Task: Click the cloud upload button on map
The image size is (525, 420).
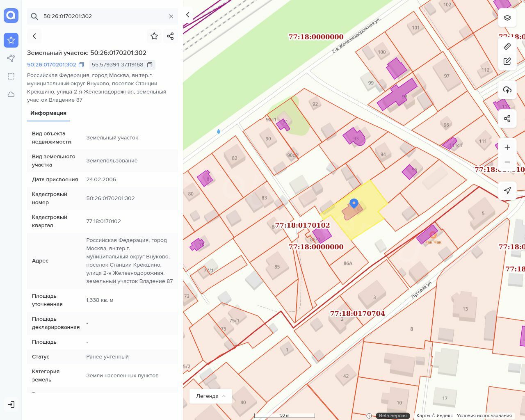Action: 507,90
